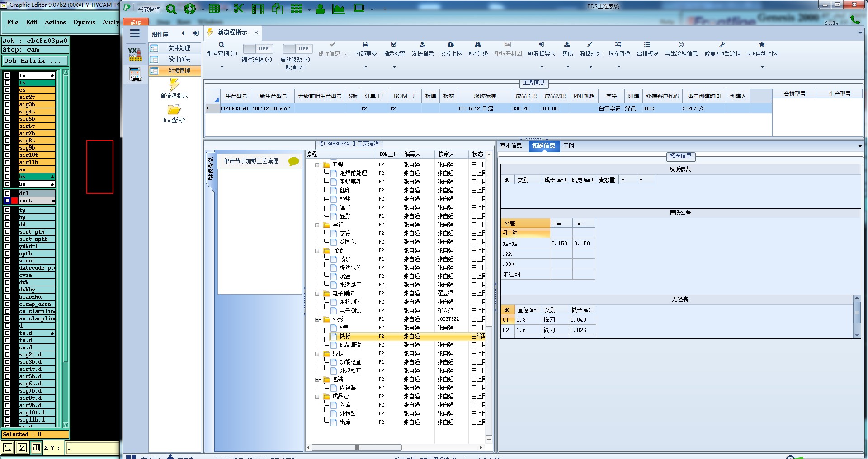Open 设计算法 component category

[175, 59]
